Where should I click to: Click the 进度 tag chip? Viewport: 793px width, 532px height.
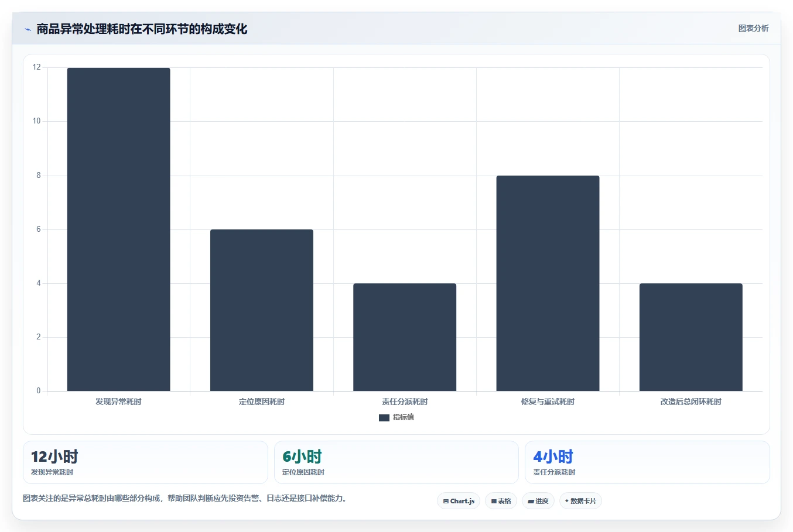538,501
